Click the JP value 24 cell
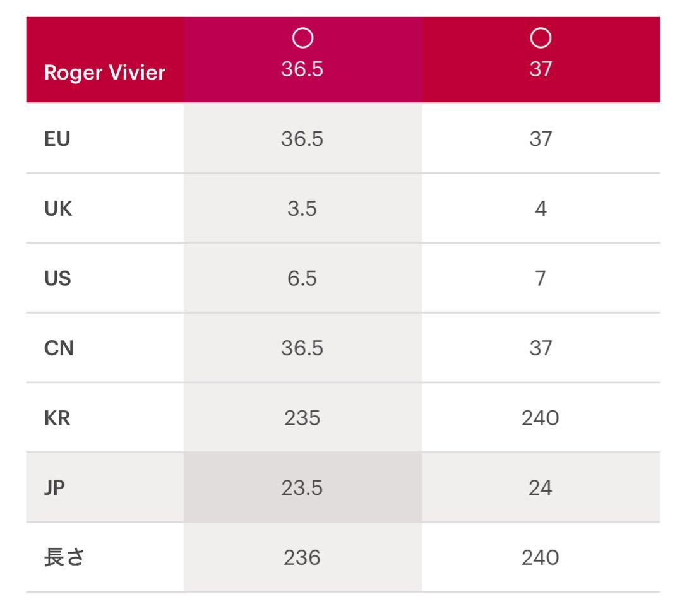This screenshot has height=616, width=682. point(541,488)
